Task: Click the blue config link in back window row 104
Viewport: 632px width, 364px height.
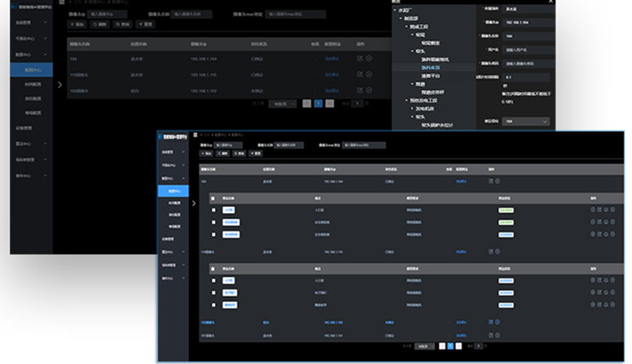Action: (x=331, y=59)
